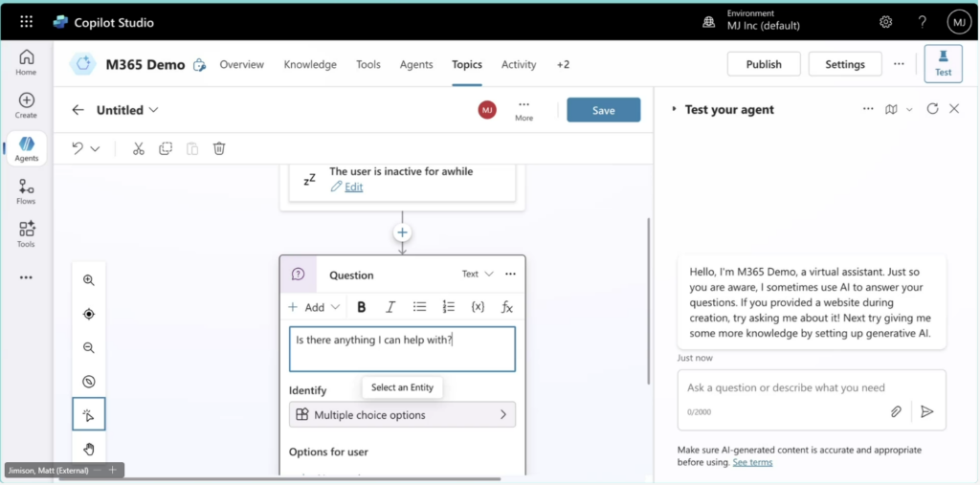Open the Overview tab
The width and height of the screenshot is (980, 485).
[x=242, y=64]
